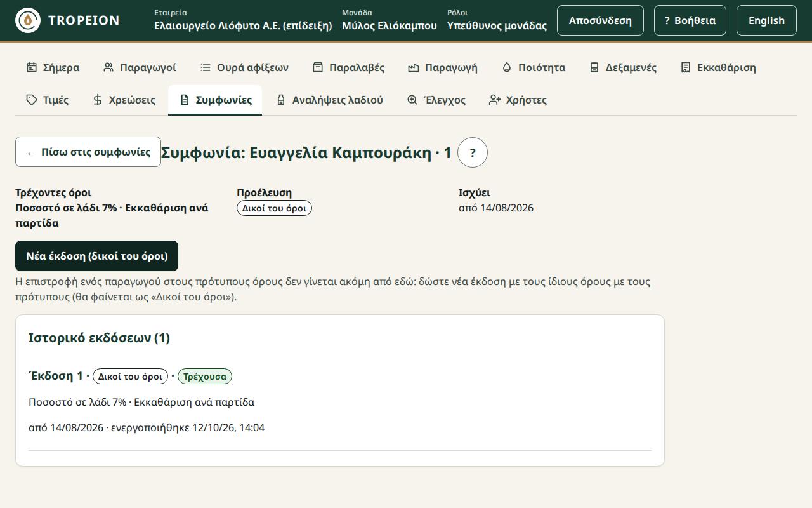Click the Αποσύνδεση button
Viewport: 812px width, 508px height.
pos(600,20)
